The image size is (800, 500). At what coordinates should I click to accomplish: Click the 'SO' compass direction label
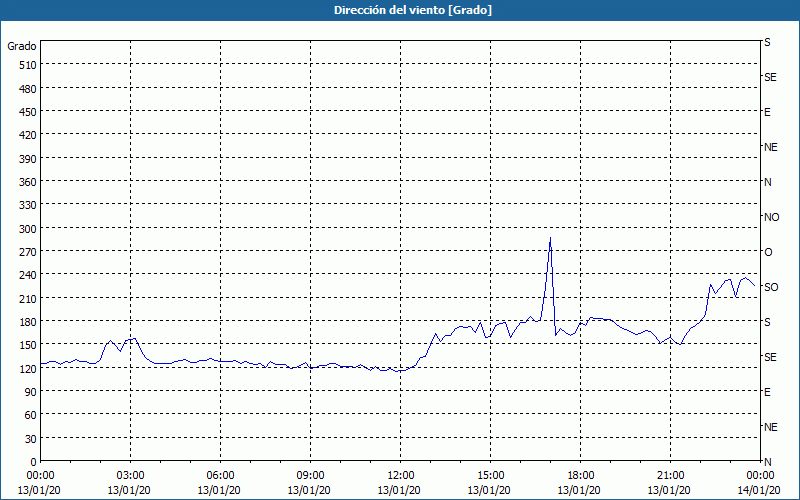coord(771,287)
